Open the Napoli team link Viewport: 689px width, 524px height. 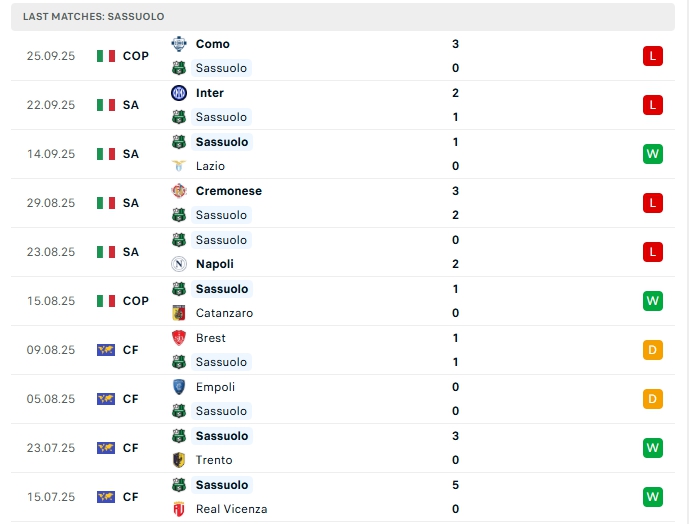(x=215, y=264)
